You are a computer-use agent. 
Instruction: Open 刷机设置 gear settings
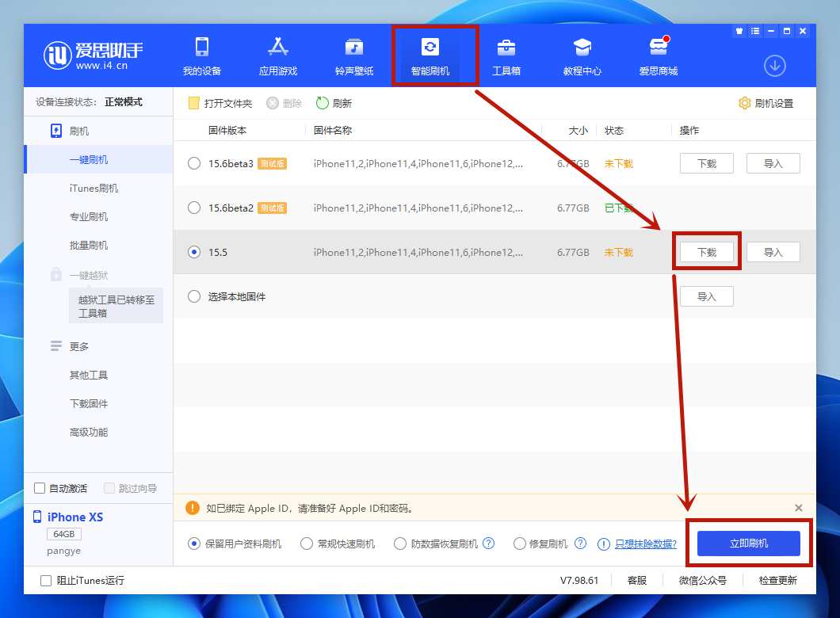(x=766, y=103)
